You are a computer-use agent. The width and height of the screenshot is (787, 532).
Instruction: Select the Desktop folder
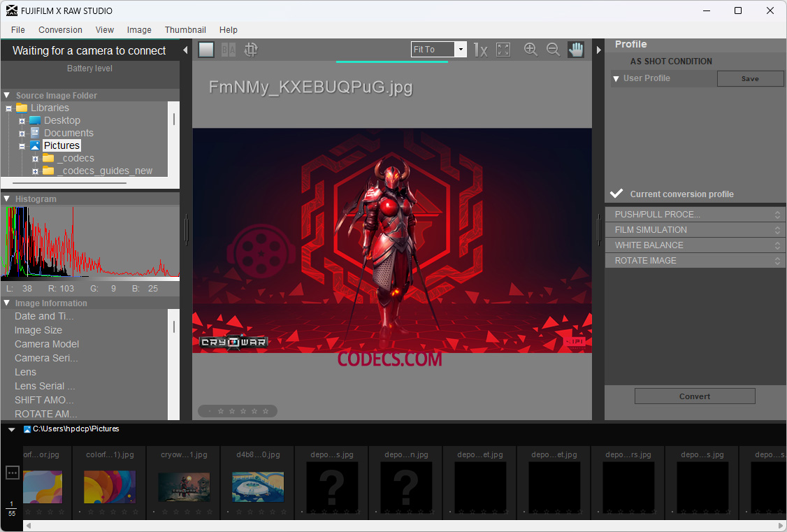[62, 120]
